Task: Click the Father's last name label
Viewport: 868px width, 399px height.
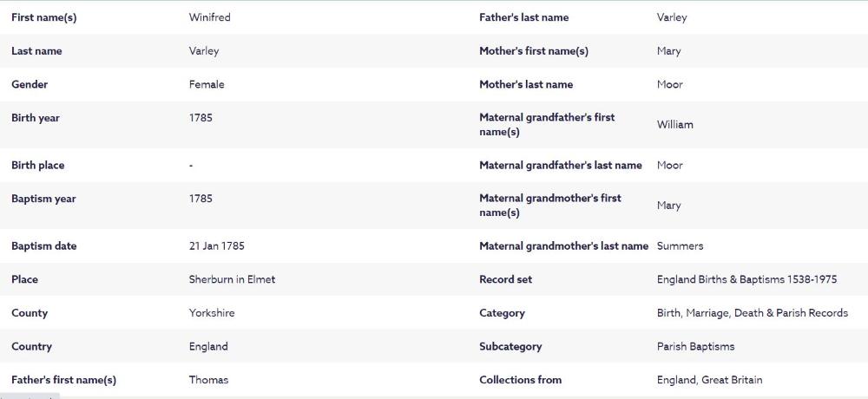Action: tap(523, 17)
